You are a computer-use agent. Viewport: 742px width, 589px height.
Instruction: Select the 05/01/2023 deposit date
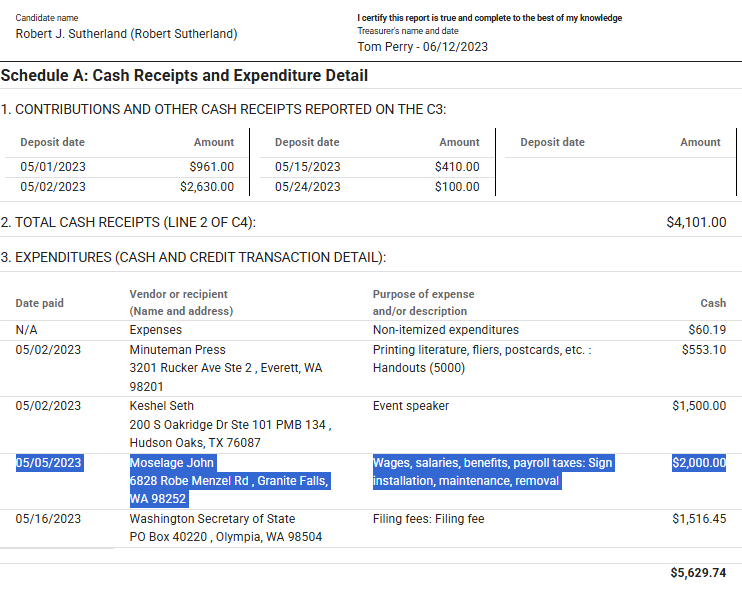pos(53,167)
